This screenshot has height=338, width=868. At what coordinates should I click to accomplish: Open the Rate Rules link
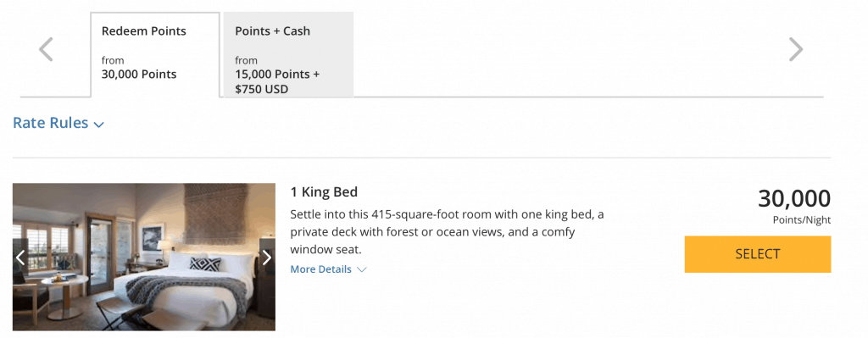58,123
